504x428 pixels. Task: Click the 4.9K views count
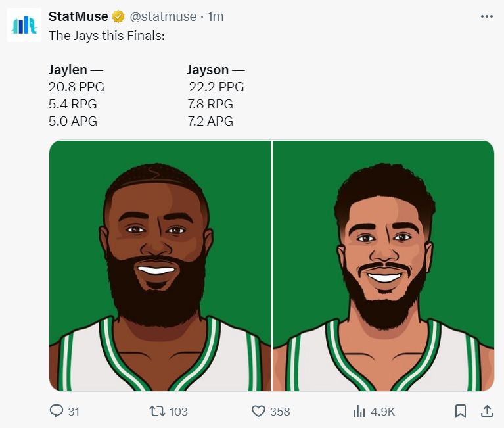pos(383,412)
